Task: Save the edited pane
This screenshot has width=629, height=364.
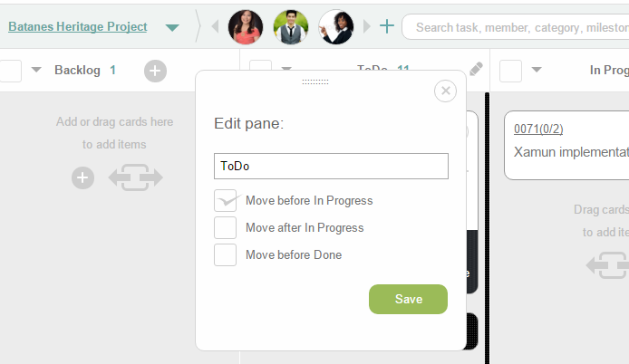Action: [408, 299]
